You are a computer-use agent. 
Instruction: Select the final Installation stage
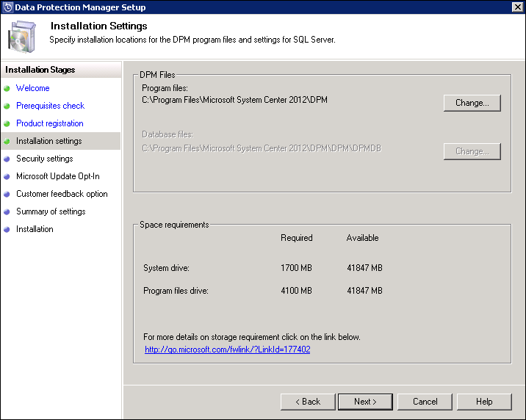35,229
